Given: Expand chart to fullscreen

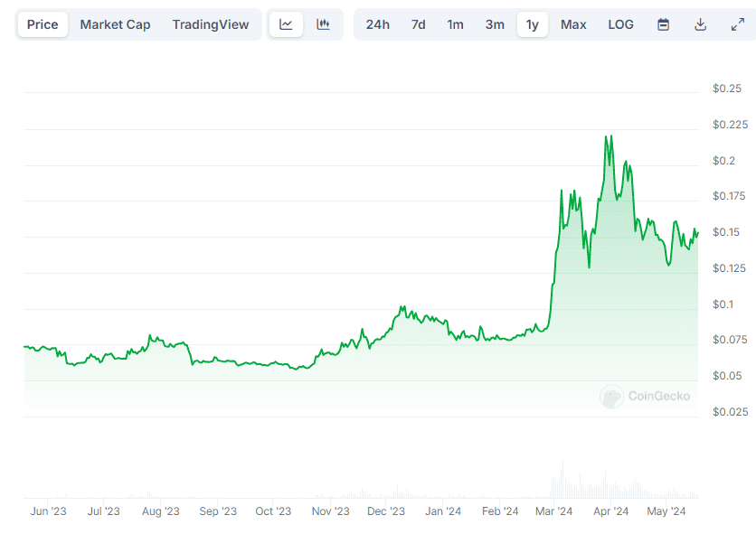Looking at the screenshot, I should 737,24.
